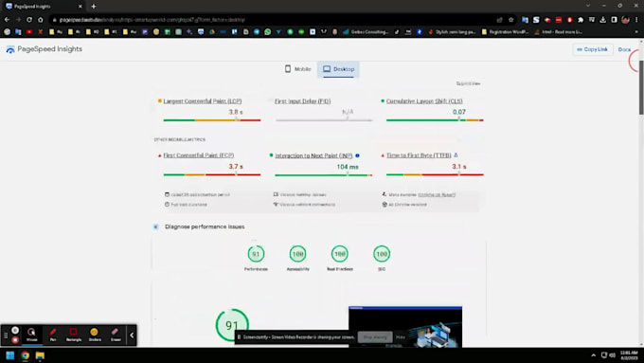Screen dimensions: 644x363
Task: Click the LCP distribution bar
Action: (212, 120)
